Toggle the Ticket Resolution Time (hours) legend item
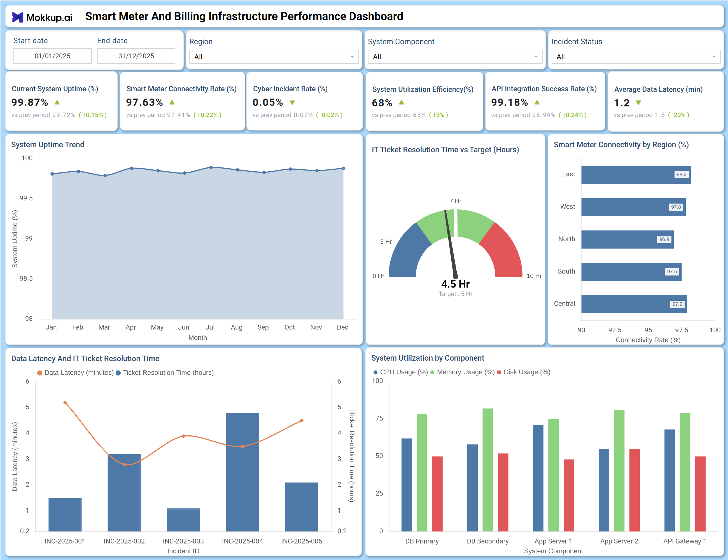 (165, 373)
